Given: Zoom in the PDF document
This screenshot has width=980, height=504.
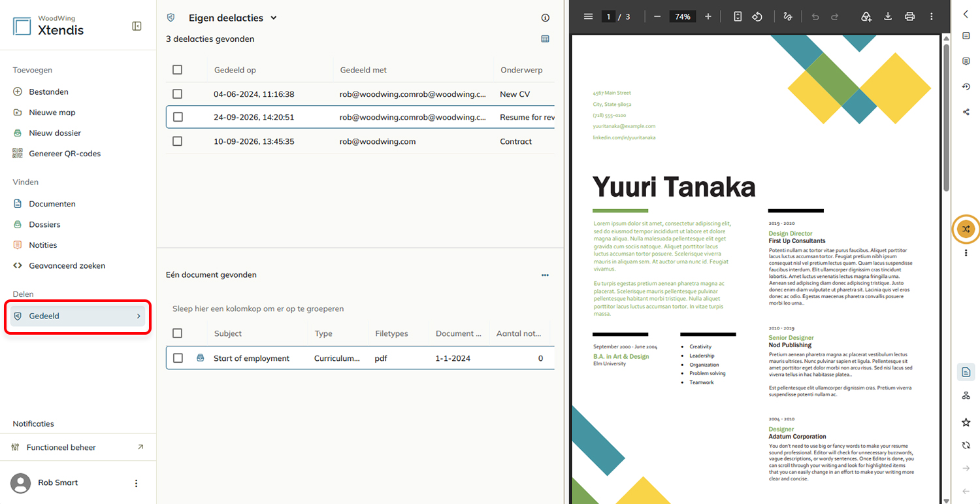Looking at the screenshot, I should point(708,16).
